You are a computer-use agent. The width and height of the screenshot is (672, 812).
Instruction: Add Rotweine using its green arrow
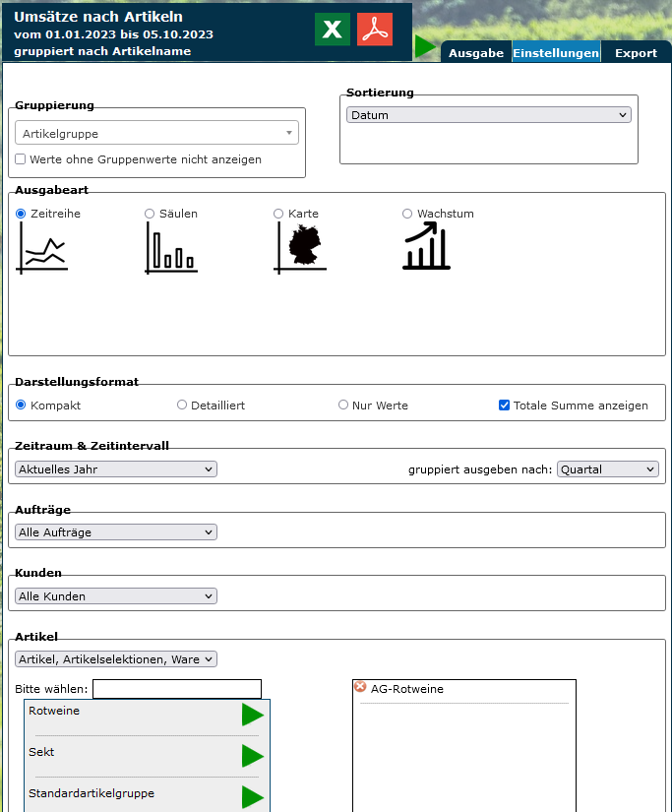click(x=253, y=716)
